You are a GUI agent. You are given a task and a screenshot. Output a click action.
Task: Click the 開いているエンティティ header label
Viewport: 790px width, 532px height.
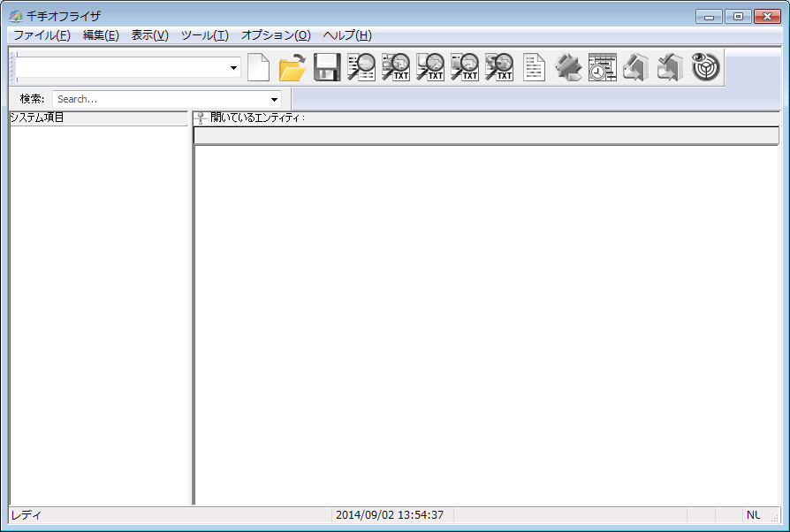tap(257, 118)
